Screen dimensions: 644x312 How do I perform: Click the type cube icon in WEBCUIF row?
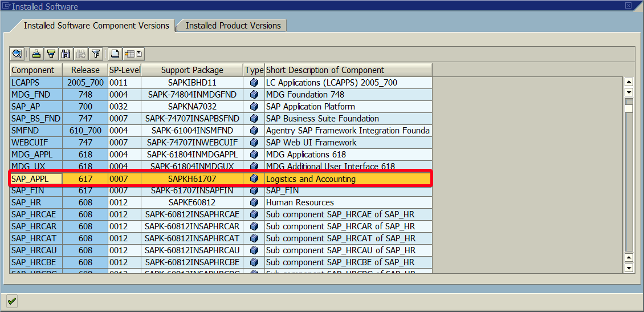point(254,142)
